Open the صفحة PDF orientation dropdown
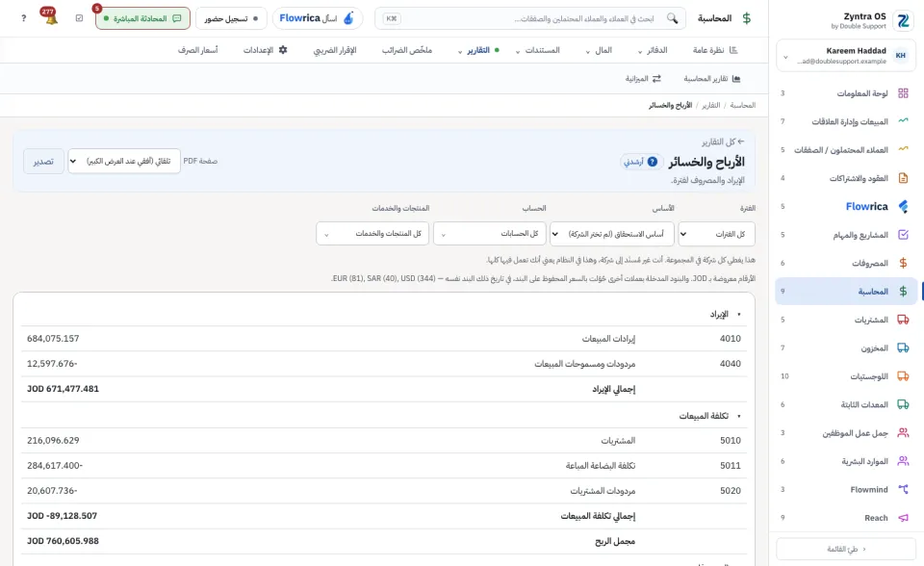Image resolution: width=924 pixels, height=566 pixels. pyautogui.click(x=124, y=161)
